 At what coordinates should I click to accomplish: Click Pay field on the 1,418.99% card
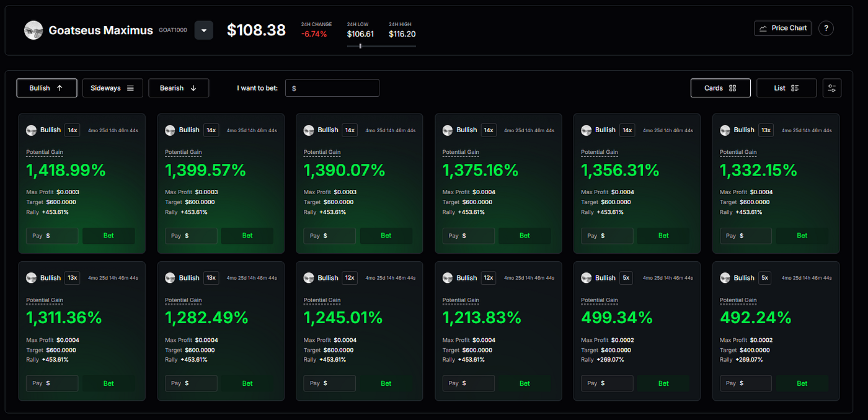click(x=52, y=236)
